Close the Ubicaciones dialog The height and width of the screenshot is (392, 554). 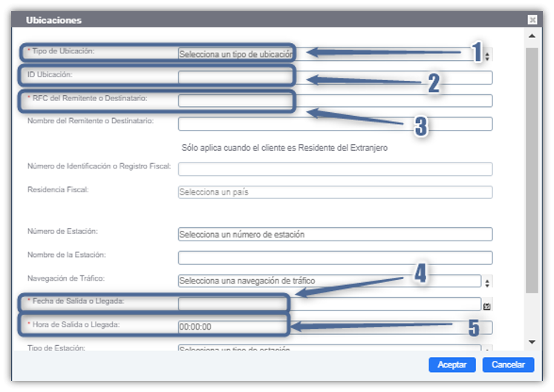532,20
